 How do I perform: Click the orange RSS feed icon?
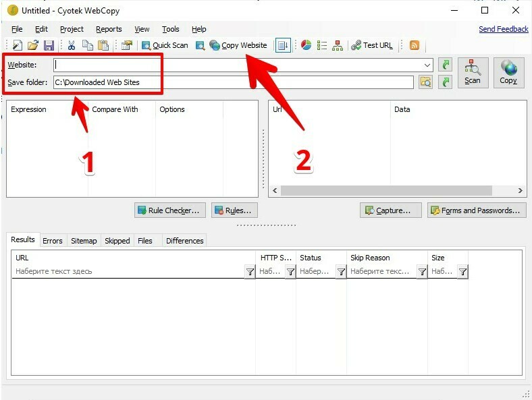(x=415, y=45)
